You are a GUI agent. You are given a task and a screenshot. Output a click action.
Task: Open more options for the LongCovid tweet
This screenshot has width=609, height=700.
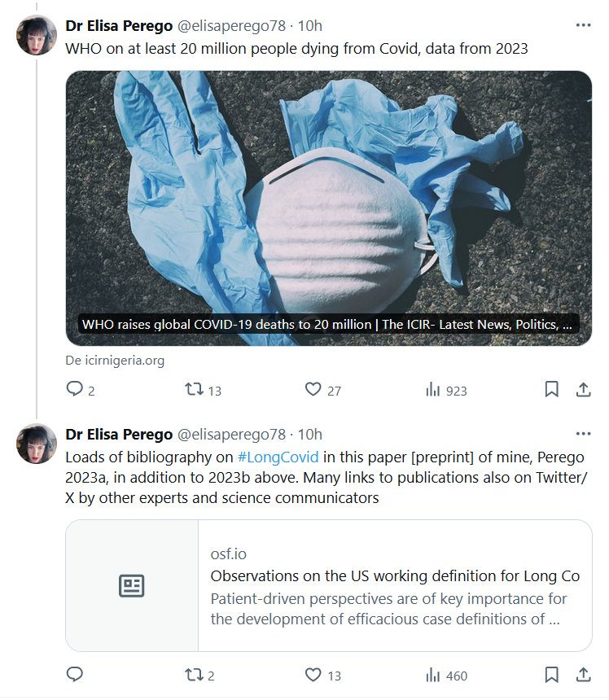coord(583,434)
